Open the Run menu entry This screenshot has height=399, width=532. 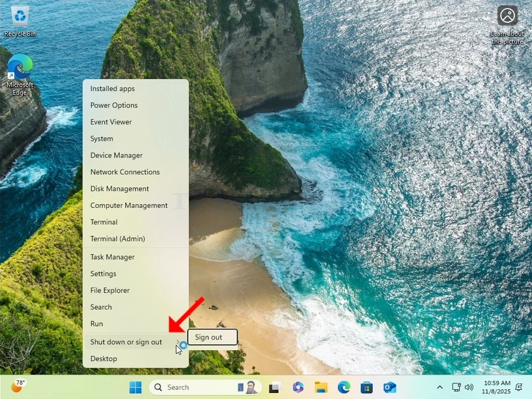(135, 323)
